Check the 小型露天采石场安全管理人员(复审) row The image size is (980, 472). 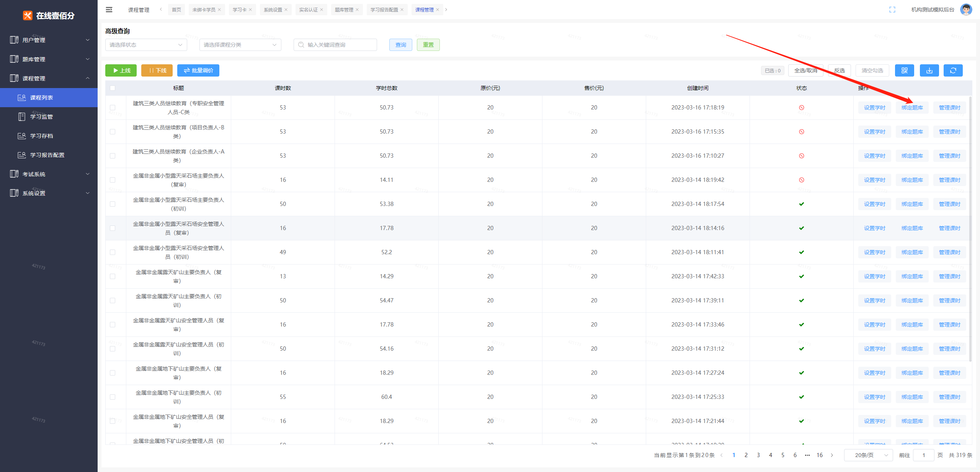113,228
